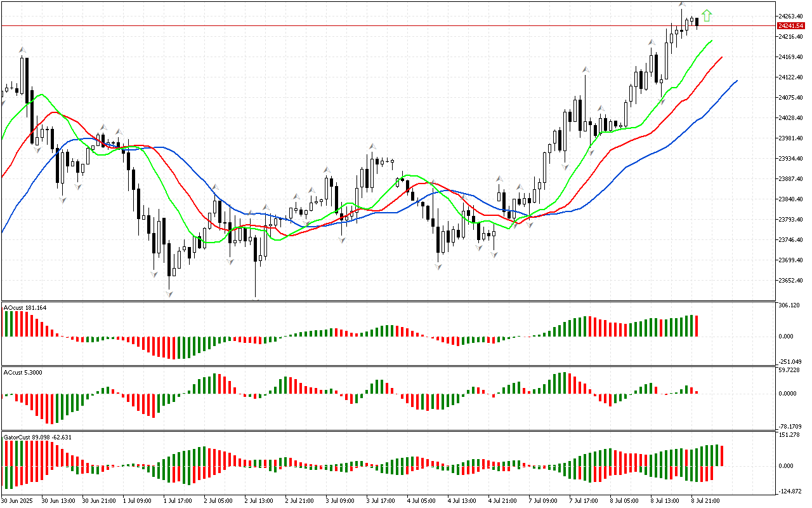Select the last black candle on the chart
Screen dimensions: 812x508
(x=697, y=22)
